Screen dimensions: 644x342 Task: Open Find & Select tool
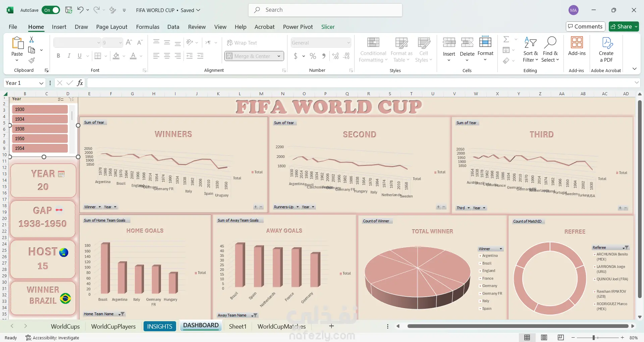[550, 43]
